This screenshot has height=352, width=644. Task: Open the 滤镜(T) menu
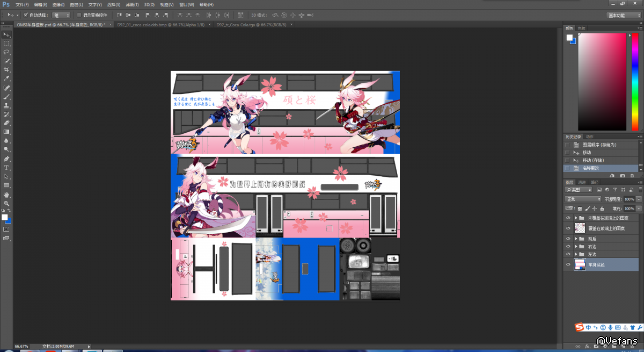pyautogui.click(x=133, y=4)
